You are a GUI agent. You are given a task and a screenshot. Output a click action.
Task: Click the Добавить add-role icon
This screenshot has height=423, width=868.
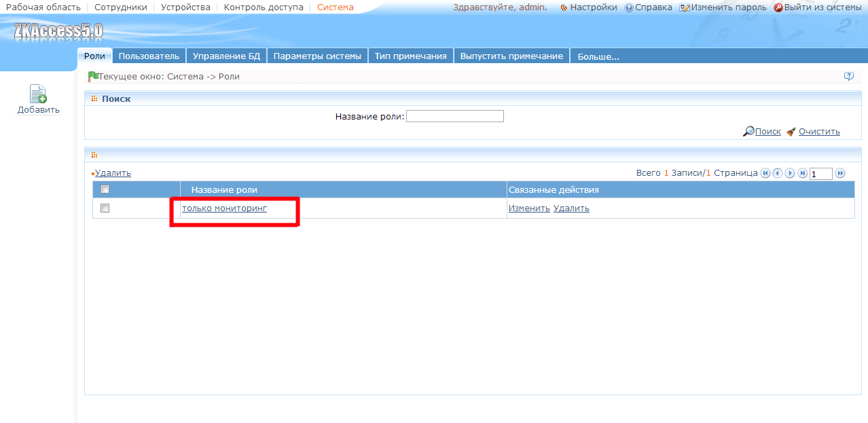click(x=38, y=94)
